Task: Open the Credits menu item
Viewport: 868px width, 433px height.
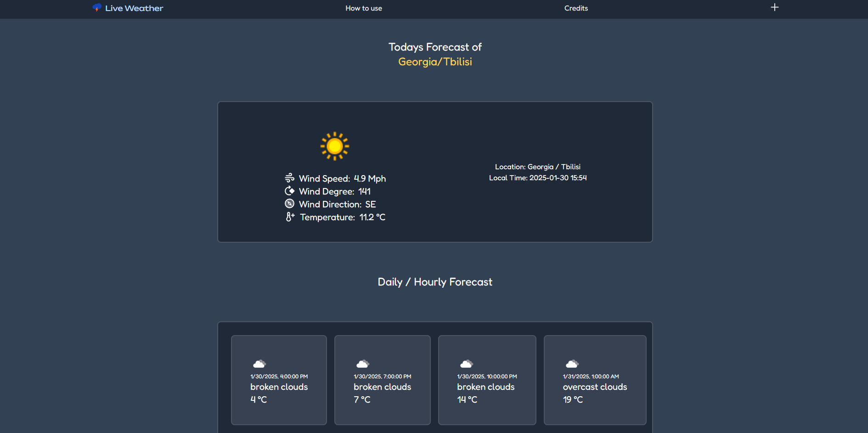Action: pos(576,8)
